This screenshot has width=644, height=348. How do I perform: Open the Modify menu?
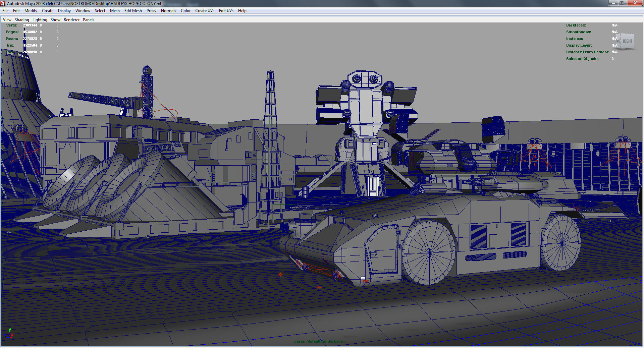pyautogui.click(x=31, y=11)
